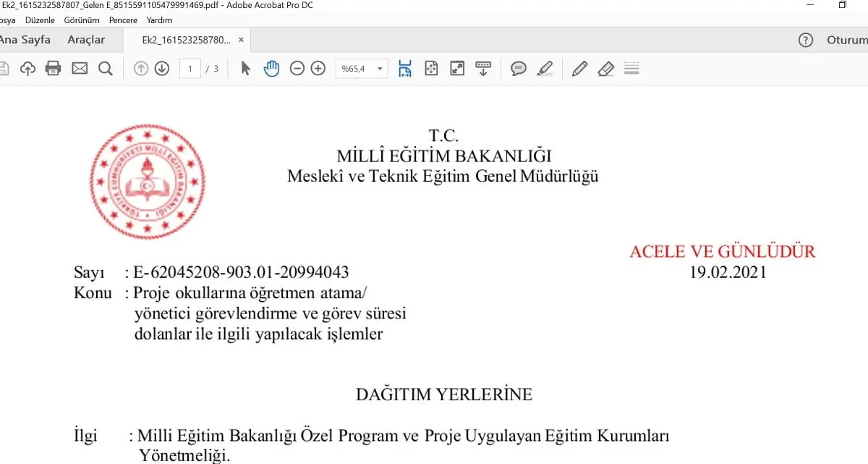
Task: Click the page number input field
Action: click(x=190, y=69)
